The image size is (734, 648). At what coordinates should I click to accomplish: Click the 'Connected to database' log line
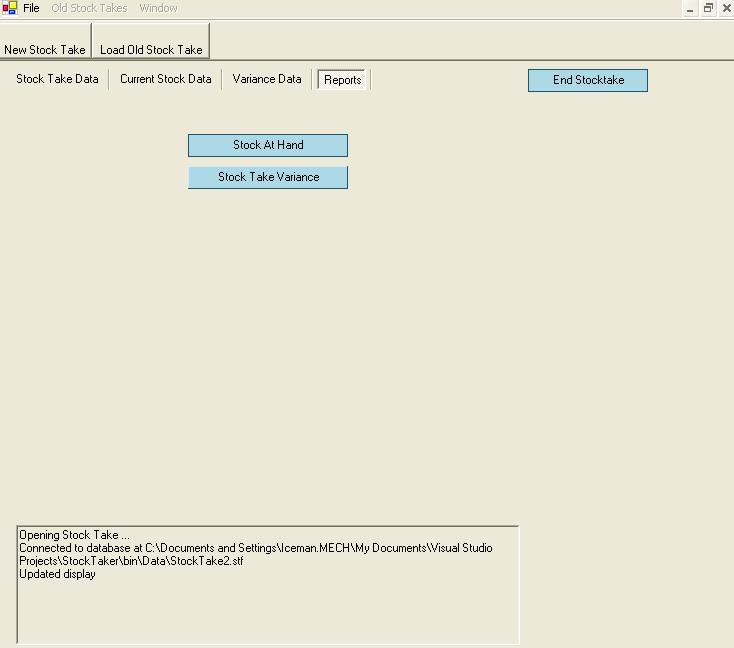point(255,548)
